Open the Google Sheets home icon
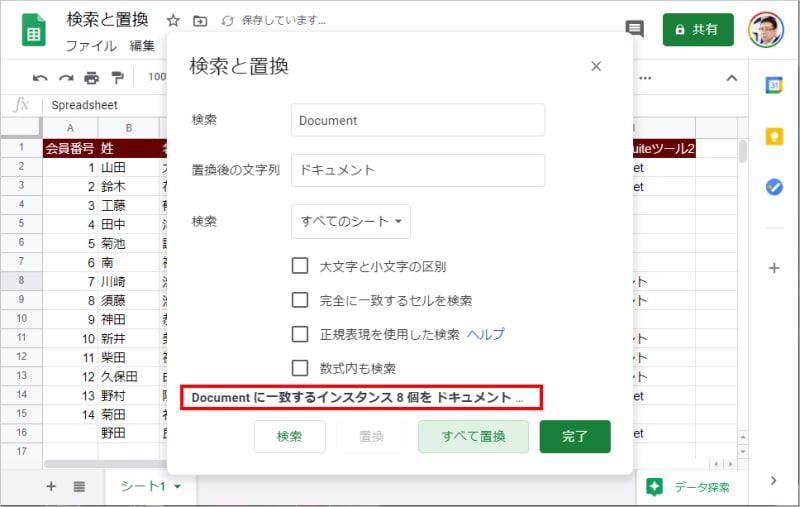The image size is (800, 507). pos(34,30)
